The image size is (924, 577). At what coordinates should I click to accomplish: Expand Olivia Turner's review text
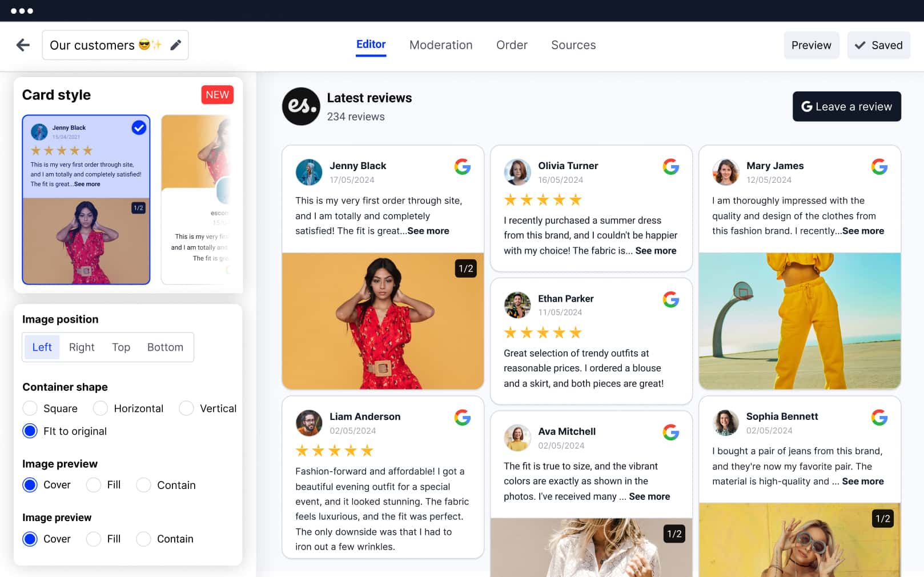click(x=656, y=251)
